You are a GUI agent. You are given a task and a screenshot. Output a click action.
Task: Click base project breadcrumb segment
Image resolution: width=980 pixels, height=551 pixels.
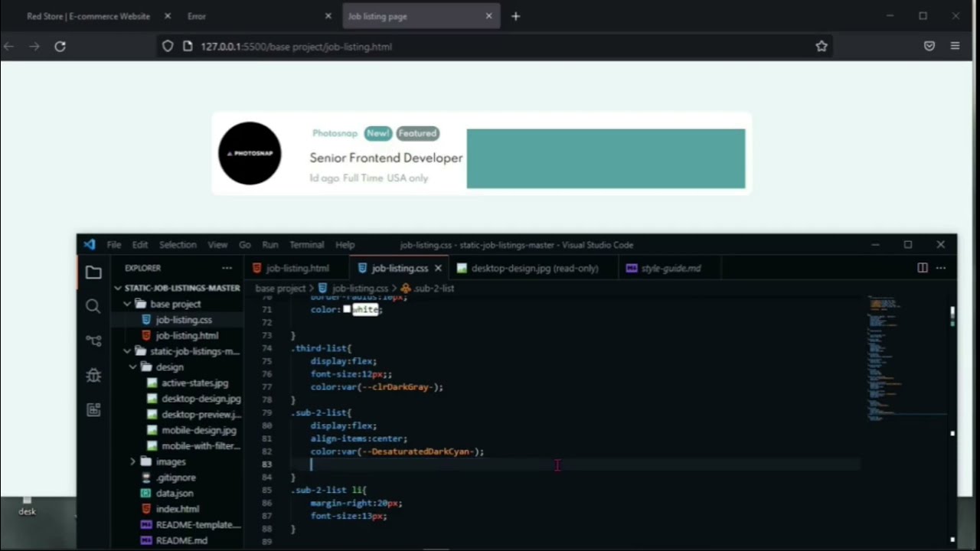pyautogui.click(x=280, y=289)
